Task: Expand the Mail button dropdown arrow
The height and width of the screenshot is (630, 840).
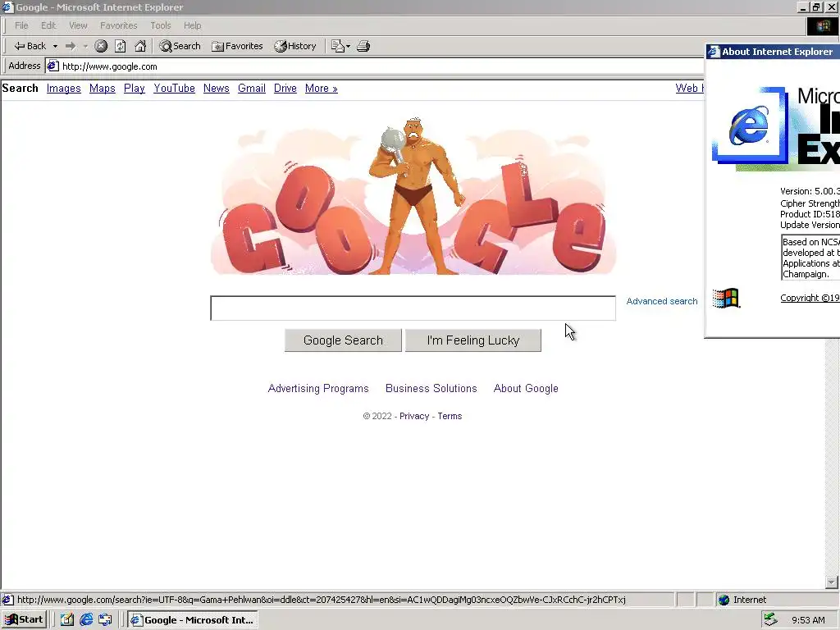Action: pyautogui.click(x=348, y=46)
